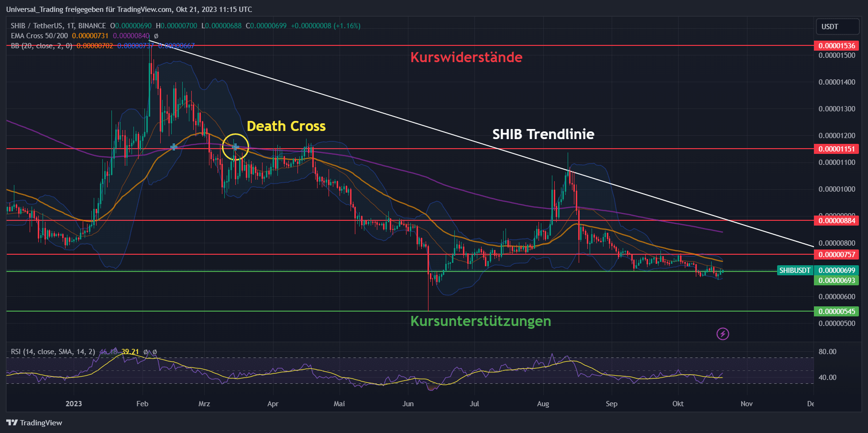Click the 0.00001151 resistance price label

(836, 149)
